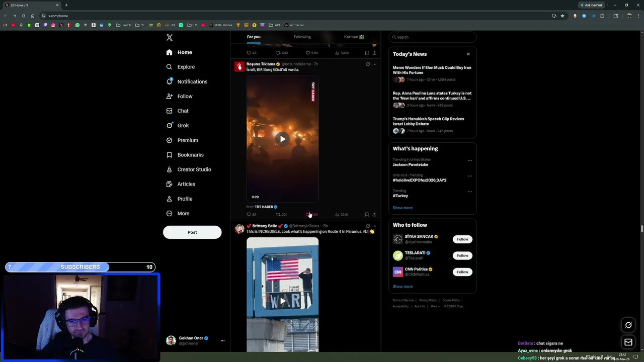Open account menu dots beside Gokhan Oner
Image resolution: width=644 pixels, height=362 pixels.
point(222,340)
